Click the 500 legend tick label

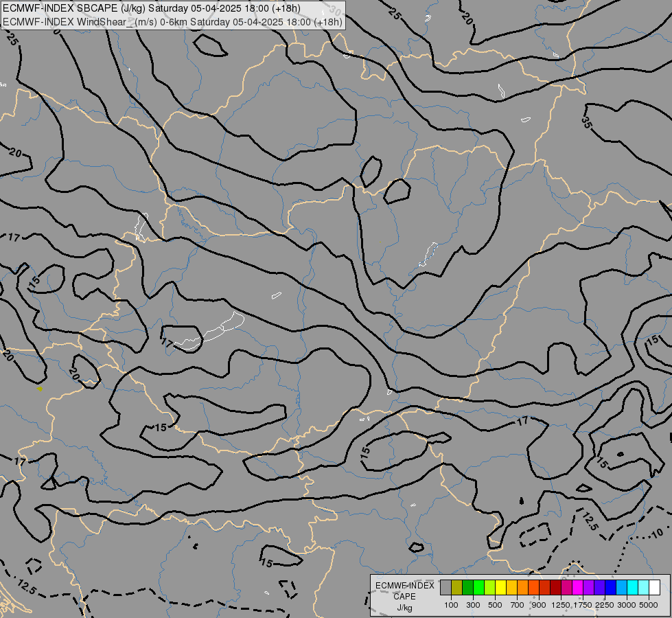[495, 605]
